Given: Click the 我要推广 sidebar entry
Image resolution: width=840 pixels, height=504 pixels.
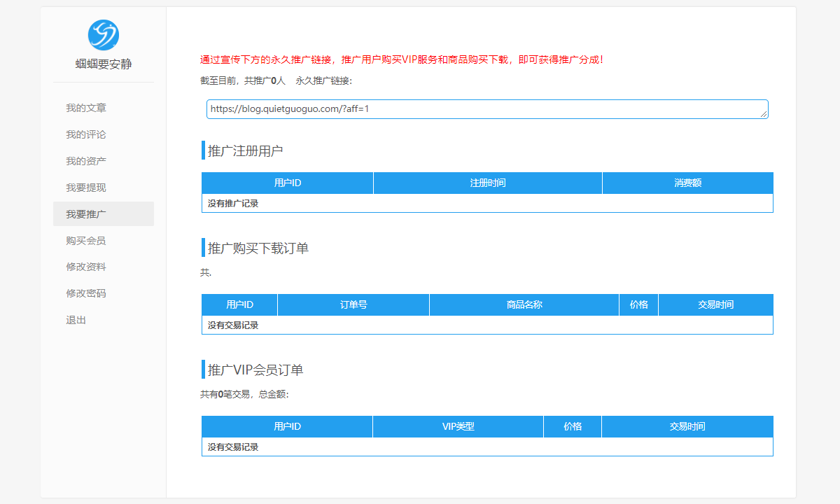Looking at the screenshot, I should 86,214.
